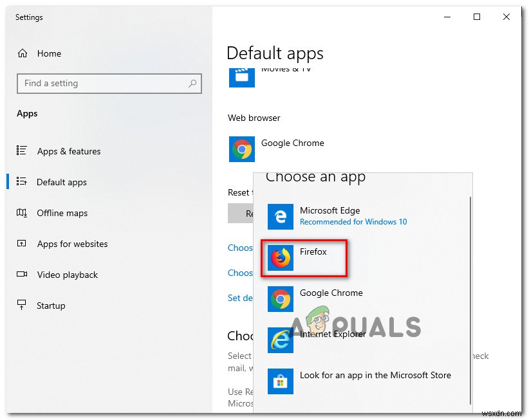Viewport: 529px width, 420px height.
Task: Select Internet Explorer as the browser
Action: pyautogui.click(x=333, y=334)
